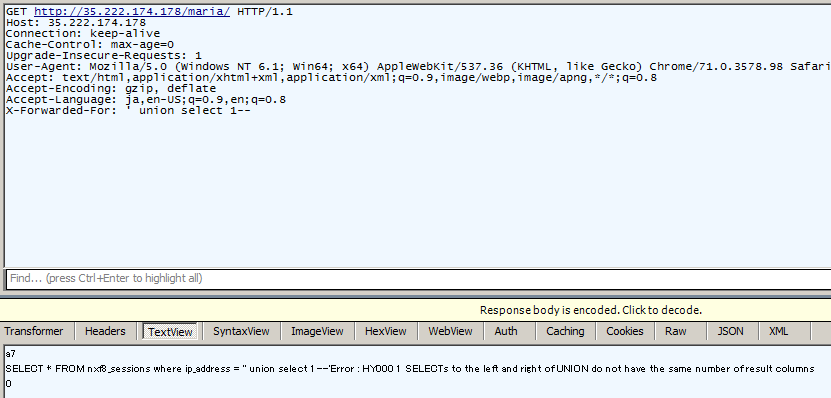Click the SELECT * FROM nxf8_sessions error text
Screen dimensions: 831x398
(410, 368)
